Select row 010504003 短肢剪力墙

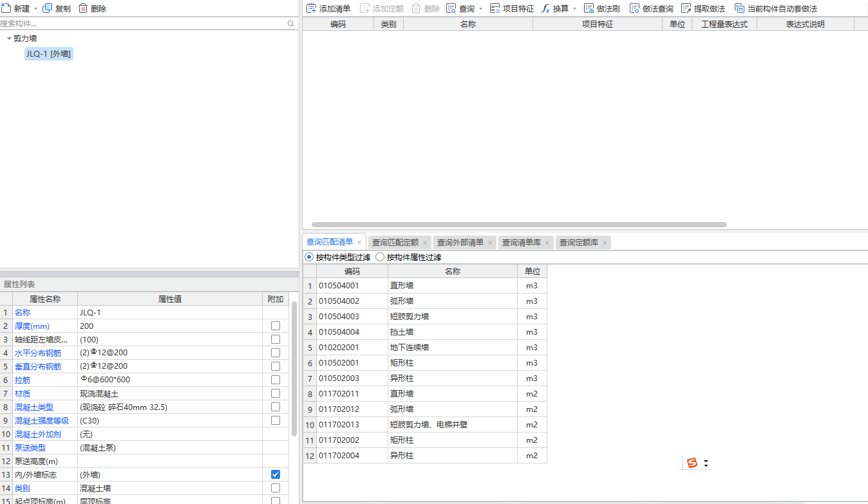click(425, 316)
